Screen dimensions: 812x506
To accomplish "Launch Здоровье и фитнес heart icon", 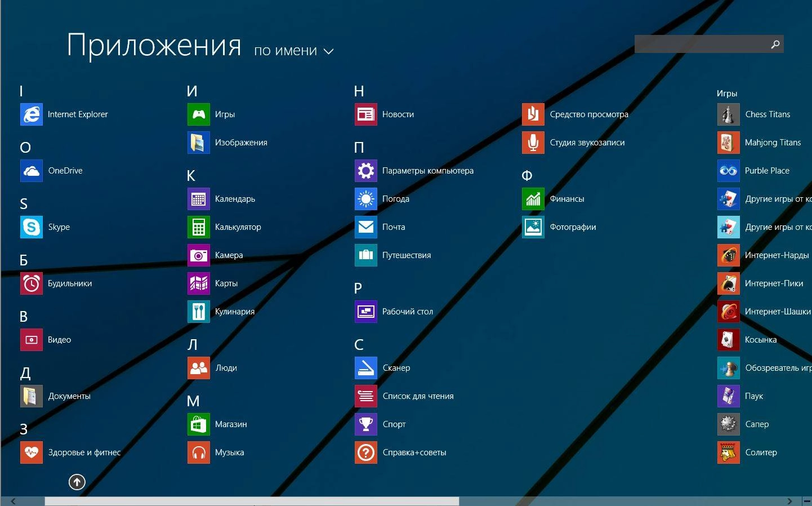I will coord(32,452).
